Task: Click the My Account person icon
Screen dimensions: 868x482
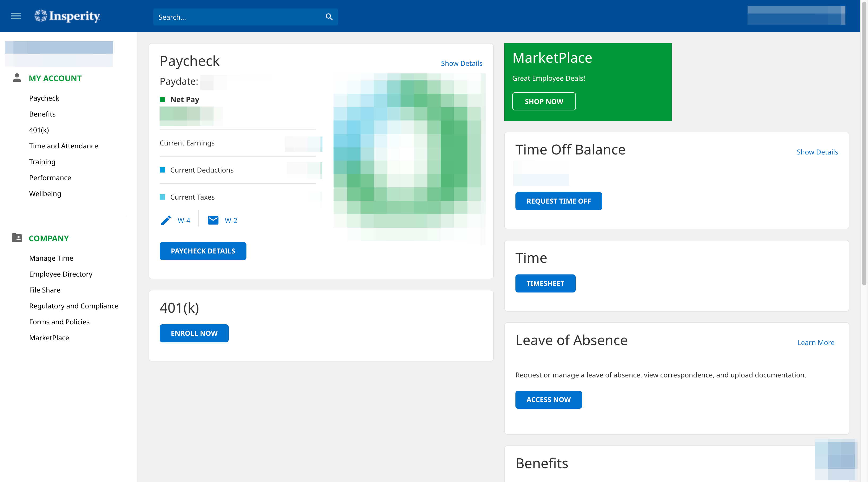Action: pyautogui.click(x=17, y=78)
